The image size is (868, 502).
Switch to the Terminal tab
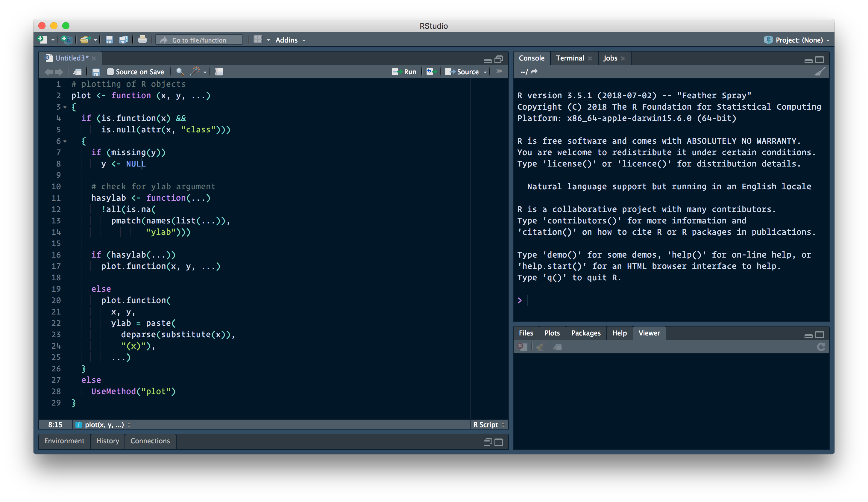pos(570,58)
